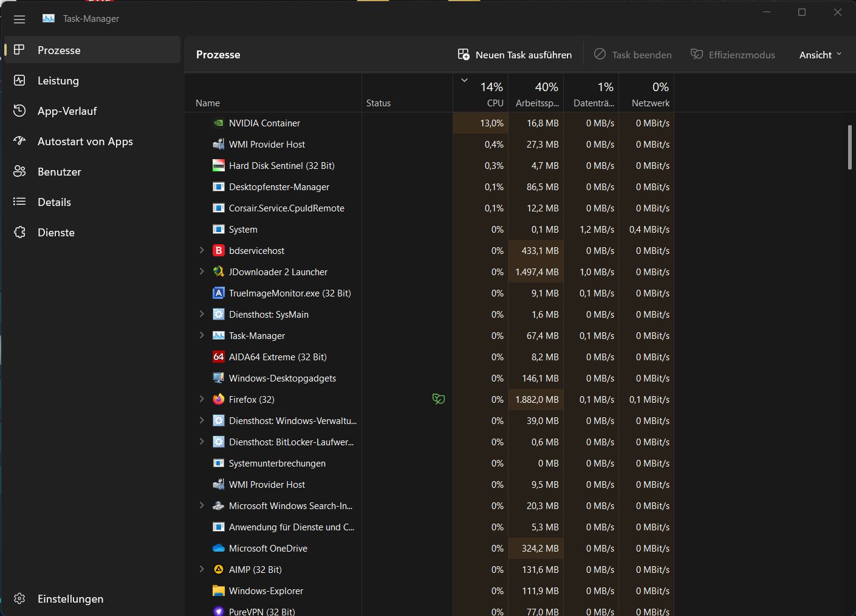This screenshot has height=616, width=856.
Task: Click the TrueImageMonitor.exe icon
Action: (x=219, y=293)
